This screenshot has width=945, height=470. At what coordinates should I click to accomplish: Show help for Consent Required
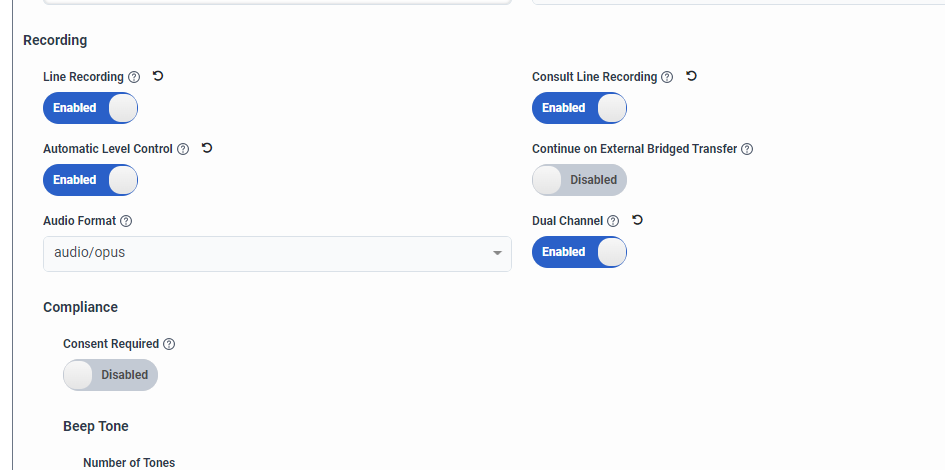169,344
